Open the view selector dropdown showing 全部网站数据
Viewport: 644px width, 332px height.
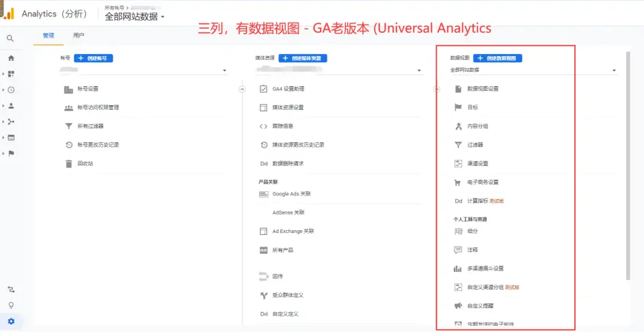[x=533, y=70]
